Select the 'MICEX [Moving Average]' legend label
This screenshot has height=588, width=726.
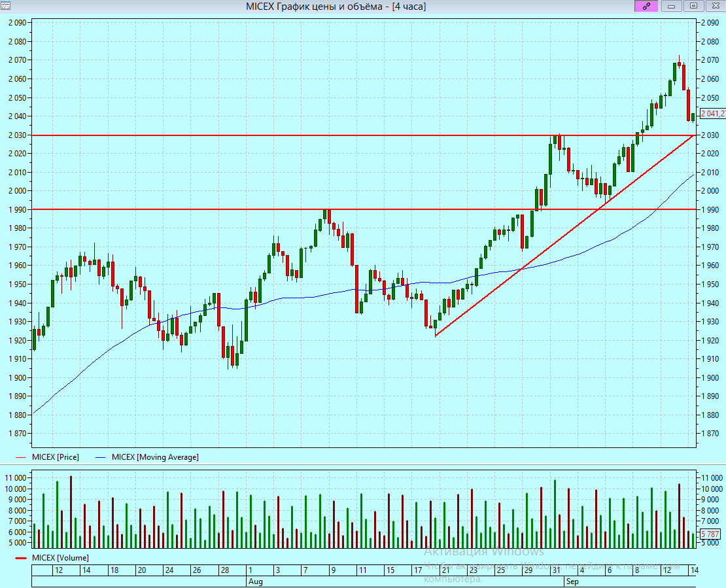click(x=155, y=457)
